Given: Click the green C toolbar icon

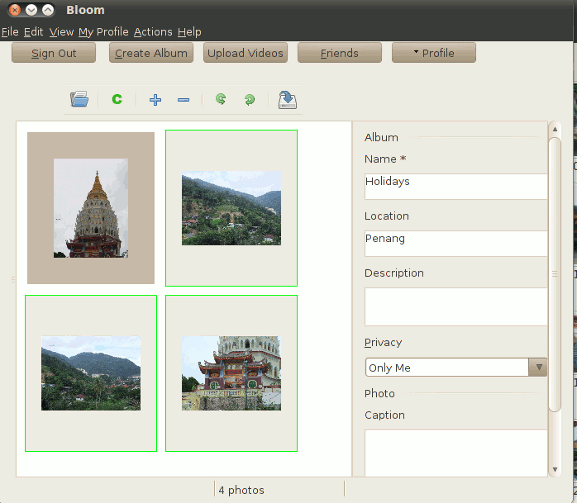Looking at the screenshot, I should tap(117, 99).
